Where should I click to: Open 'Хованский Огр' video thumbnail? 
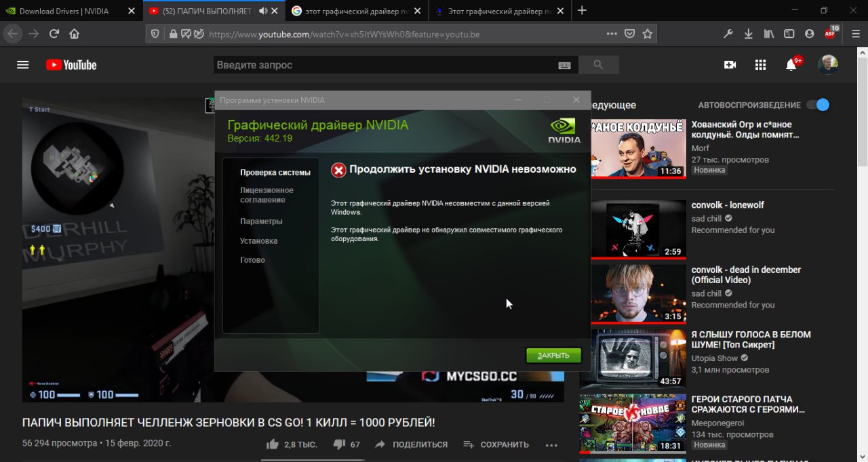click(x=638, y=148)
